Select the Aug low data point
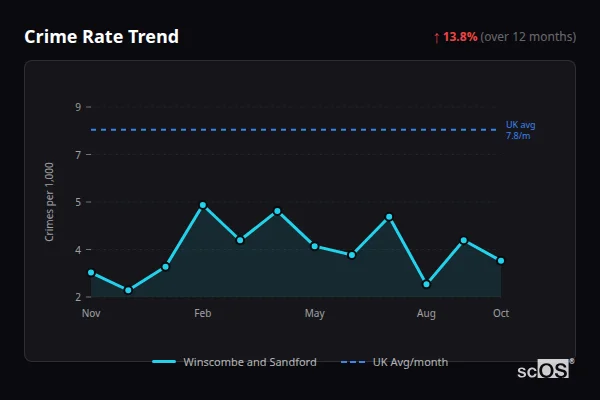Screen dimensions: 600x400 point(426,284)
